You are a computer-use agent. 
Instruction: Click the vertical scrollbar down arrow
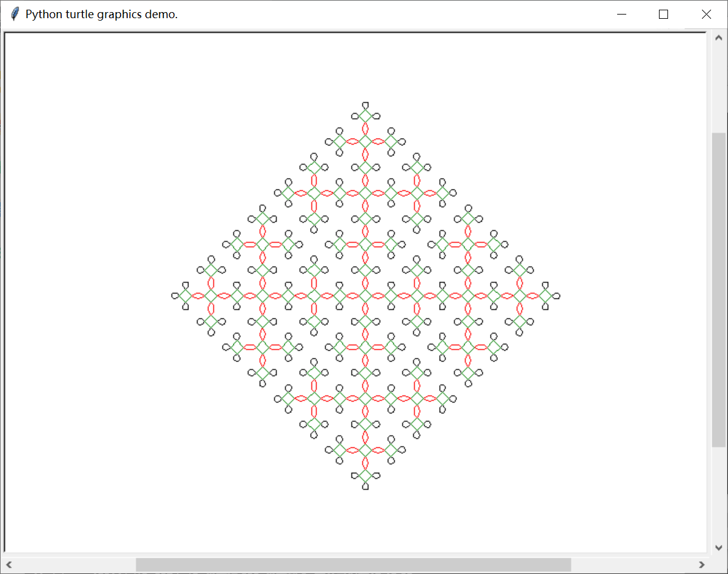point(718,547)
